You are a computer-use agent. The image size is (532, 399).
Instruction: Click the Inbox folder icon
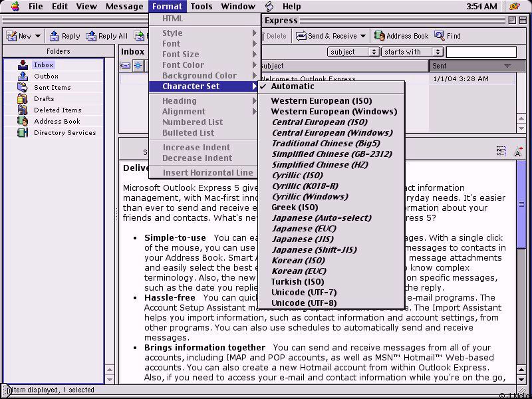point(23,65)
